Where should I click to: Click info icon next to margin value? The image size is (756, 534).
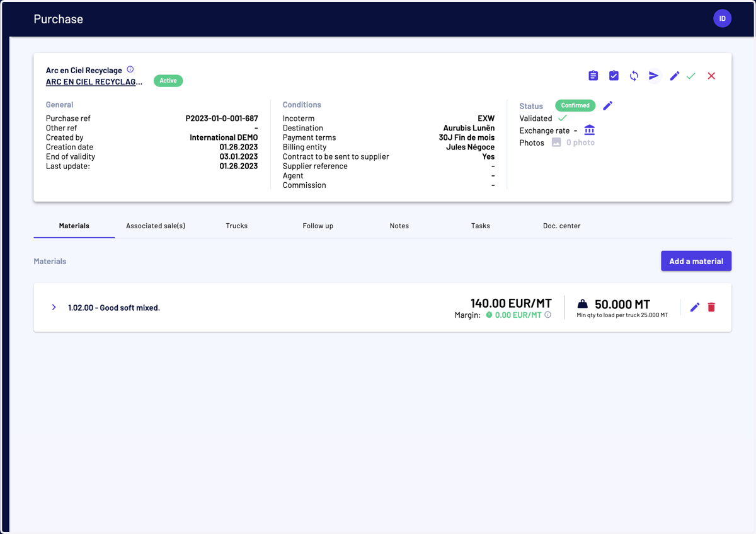(547, 315)
